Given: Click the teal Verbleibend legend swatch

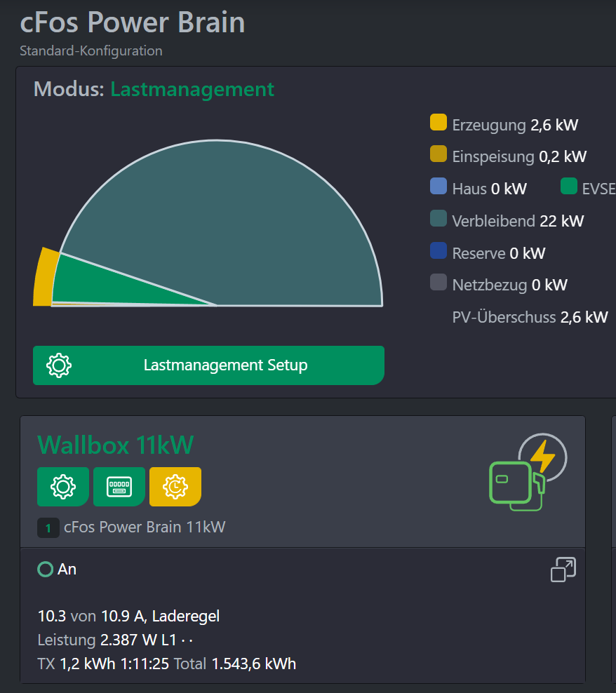Looking at the screenshot, I should point(438,218).
